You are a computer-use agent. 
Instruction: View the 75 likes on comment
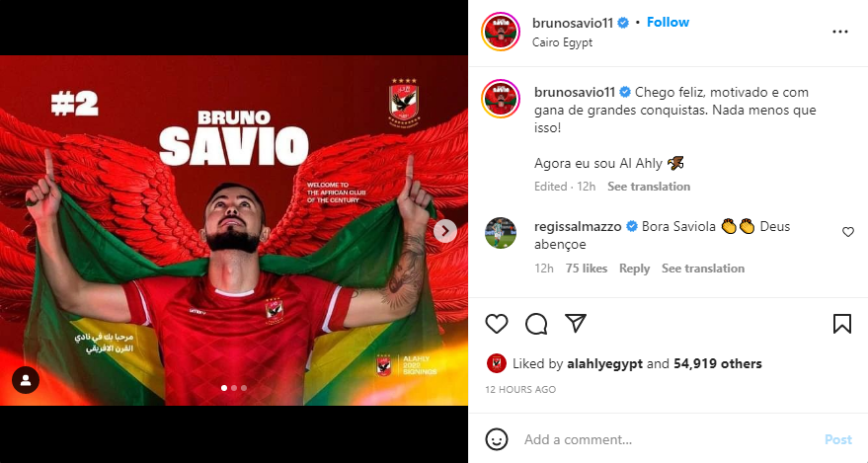pos(587,269)
